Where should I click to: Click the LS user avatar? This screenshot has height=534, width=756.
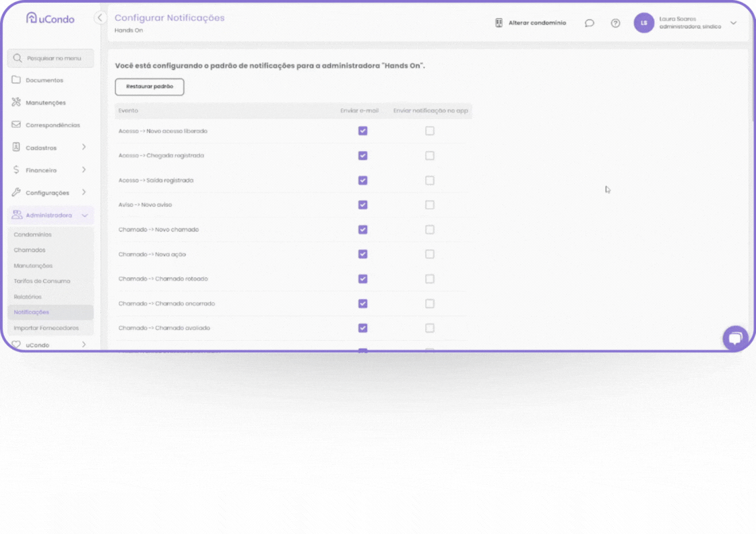tap(643, 23)
